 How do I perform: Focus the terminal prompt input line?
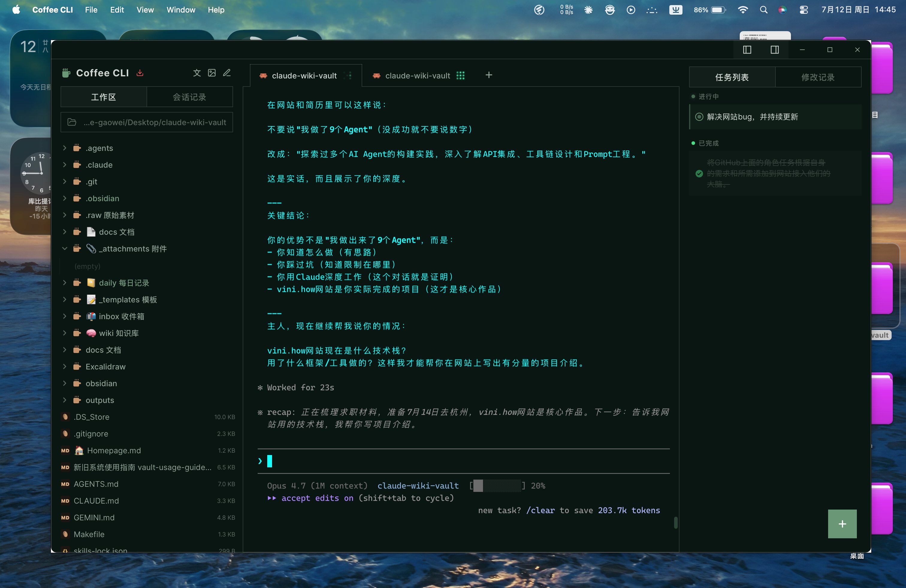(463, 461)
